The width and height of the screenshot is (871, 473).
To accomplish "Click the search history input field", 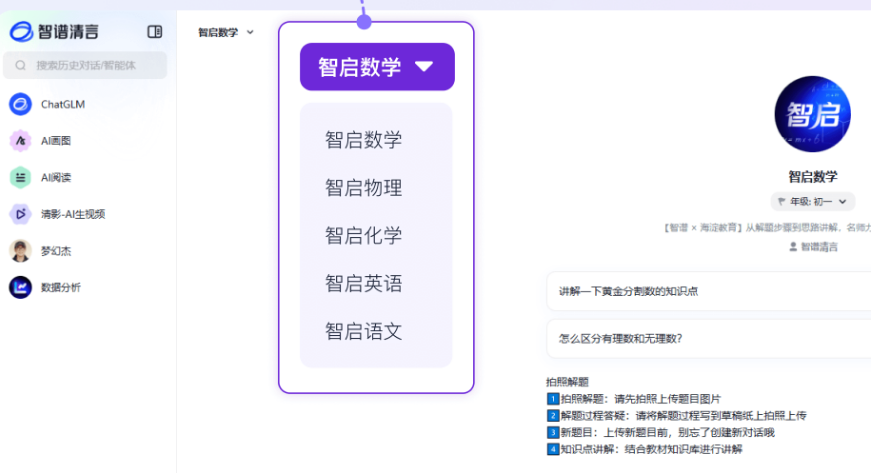I will pos(85,65).
